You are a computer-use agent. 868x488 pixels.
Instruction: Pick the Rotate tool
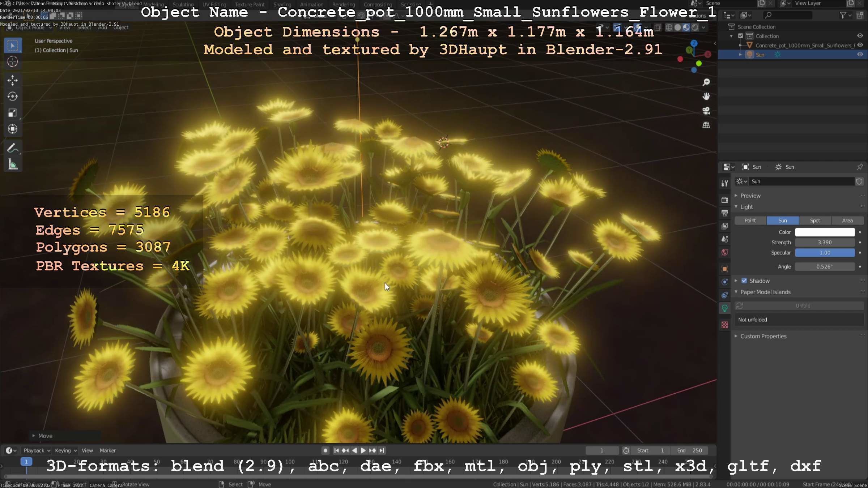coord(13,97)
